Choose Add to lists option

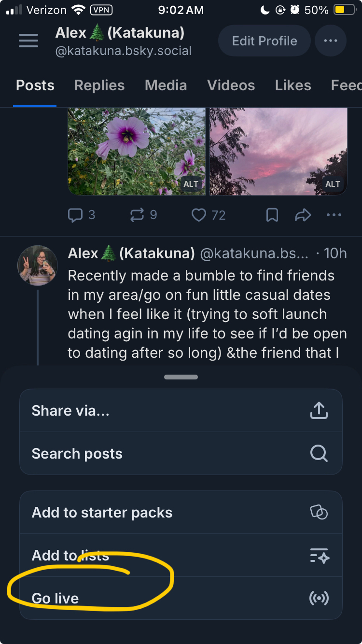pyautogui.click(x=181, y=556)
